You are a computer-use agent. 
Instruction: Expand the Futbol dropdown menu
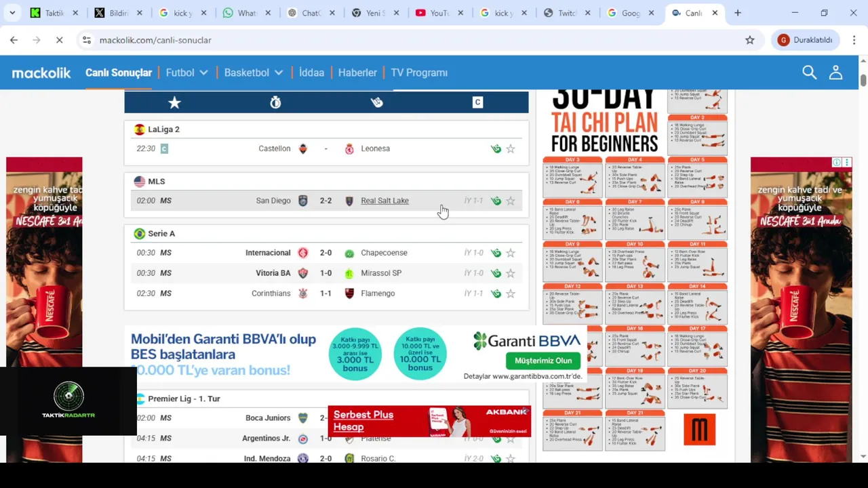coord(186,73)
